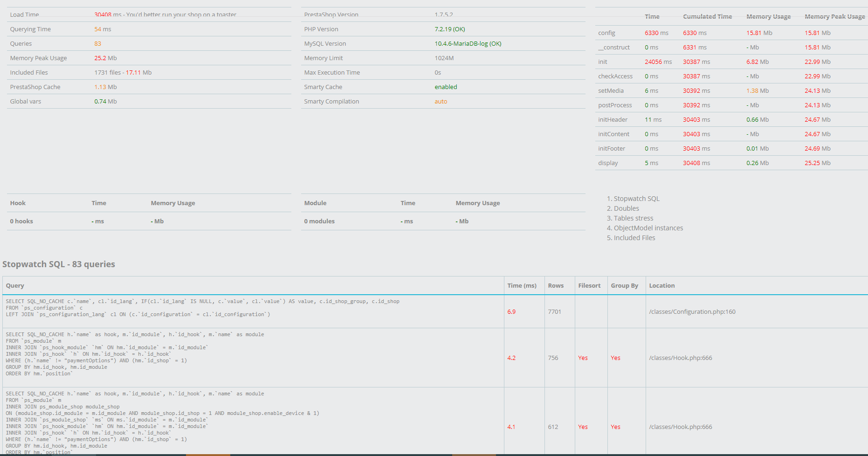
Task: Sort by the Time (ms) column header
Action: (522, 286)
